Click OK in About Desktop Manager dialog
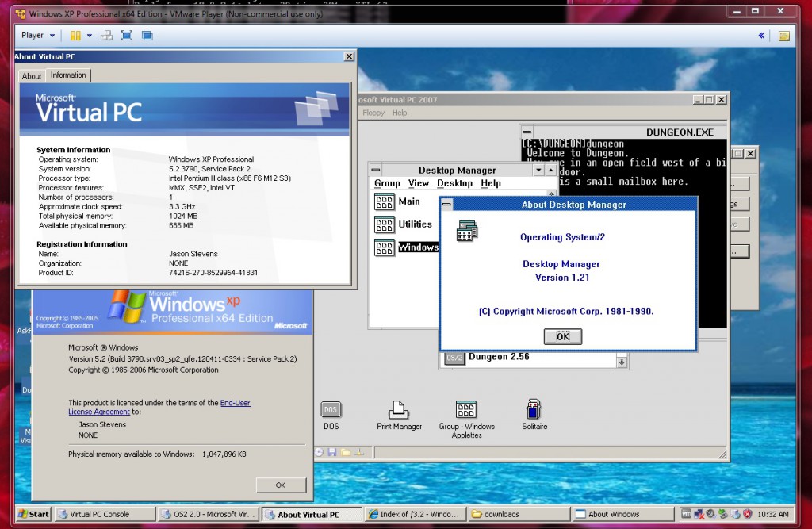This screenshot has height=529, width=812. tap(562, 336)
